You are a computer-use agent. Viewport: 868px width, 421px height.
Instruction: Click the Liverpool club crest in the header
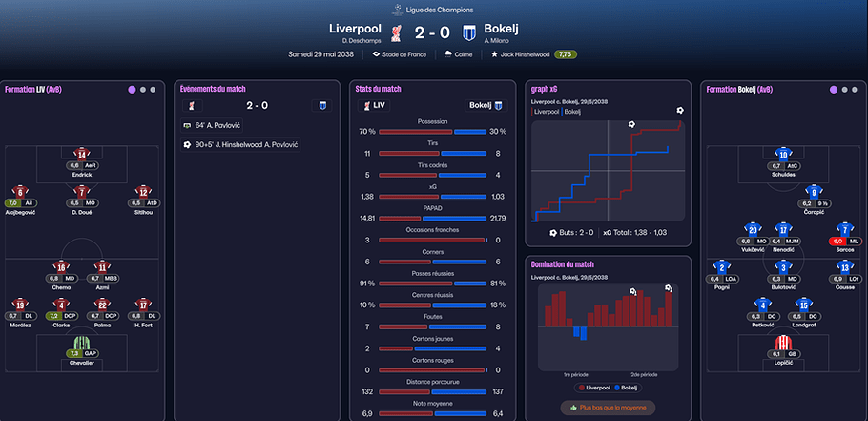[396, 32]
